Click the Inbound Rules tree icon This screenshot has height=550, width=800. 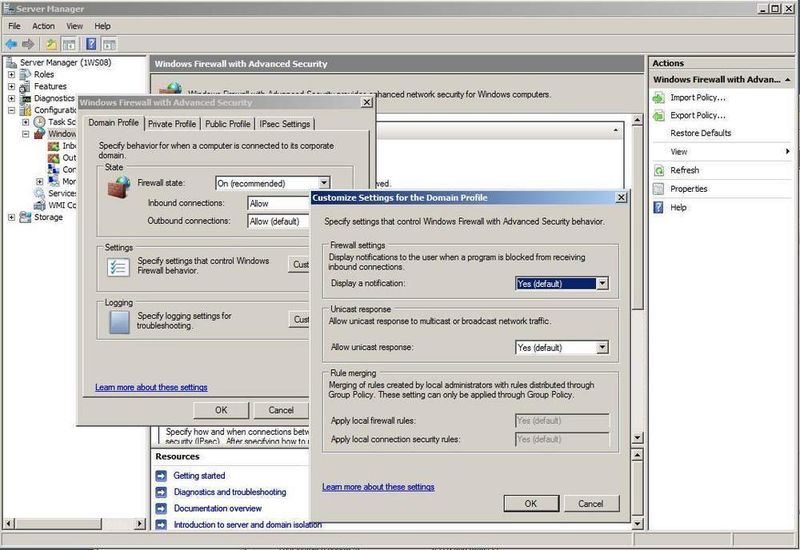click(54, 146)
